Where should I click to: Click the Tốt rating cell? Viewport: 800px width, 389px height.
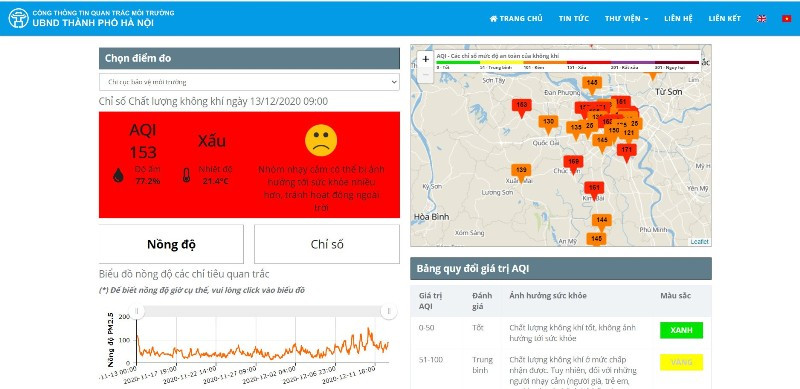478,328
